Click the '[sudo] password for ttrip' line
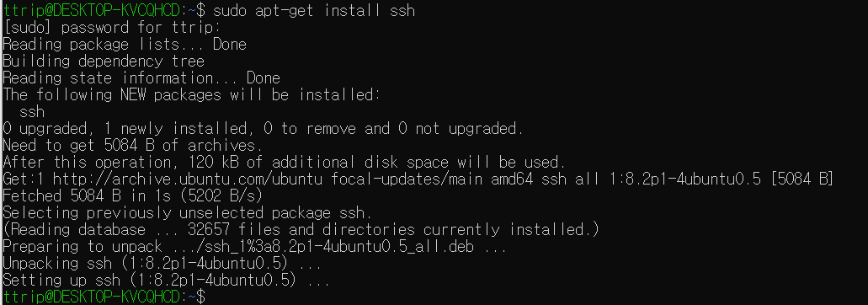The image size is (868, 305). click(111, 27)
